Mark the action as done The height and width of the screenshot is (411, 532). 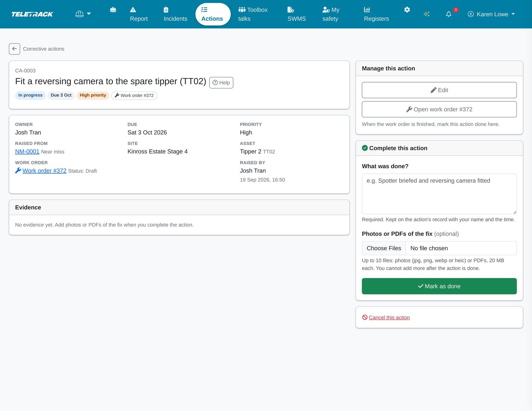[439, 286]
